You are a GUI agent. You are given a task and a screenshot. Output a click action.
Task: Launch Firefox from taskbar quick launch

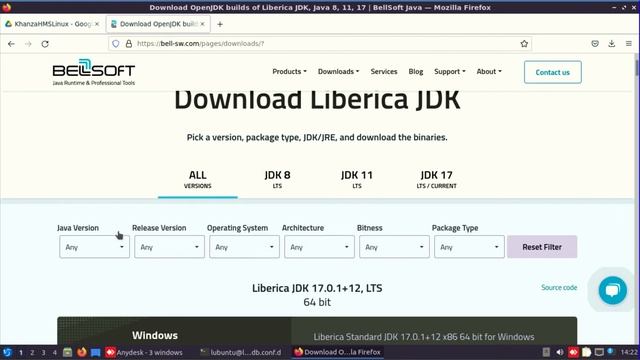click(x=82, y=352)
